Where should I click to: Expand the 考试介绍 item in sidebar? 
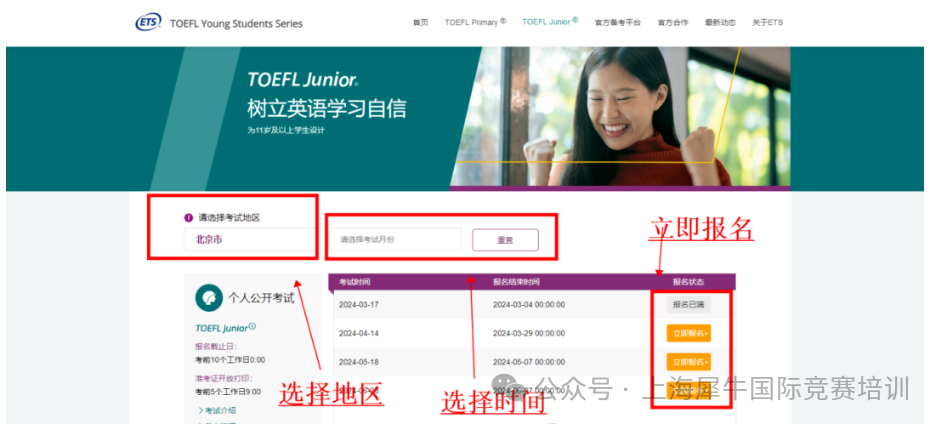220,410
